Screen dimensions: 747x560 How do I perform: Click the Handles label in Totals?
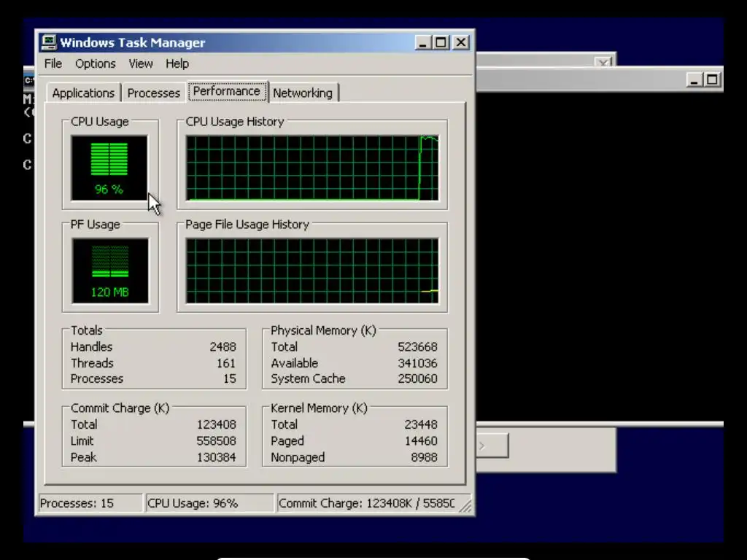click(x=91, y=346)
